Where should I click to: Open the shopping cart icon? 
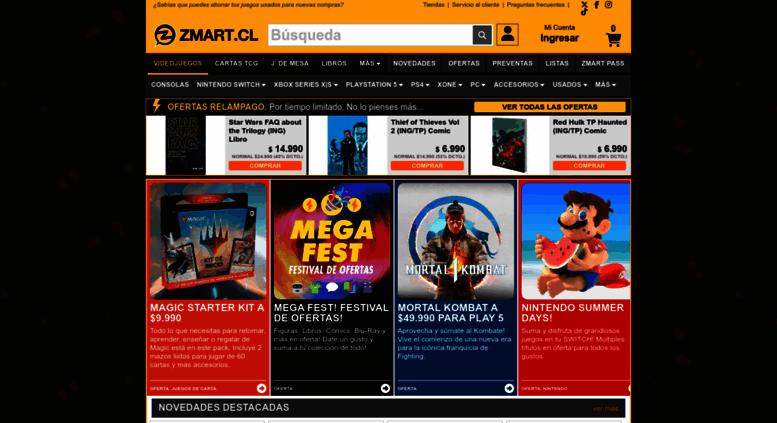click(x=613, y=39)
